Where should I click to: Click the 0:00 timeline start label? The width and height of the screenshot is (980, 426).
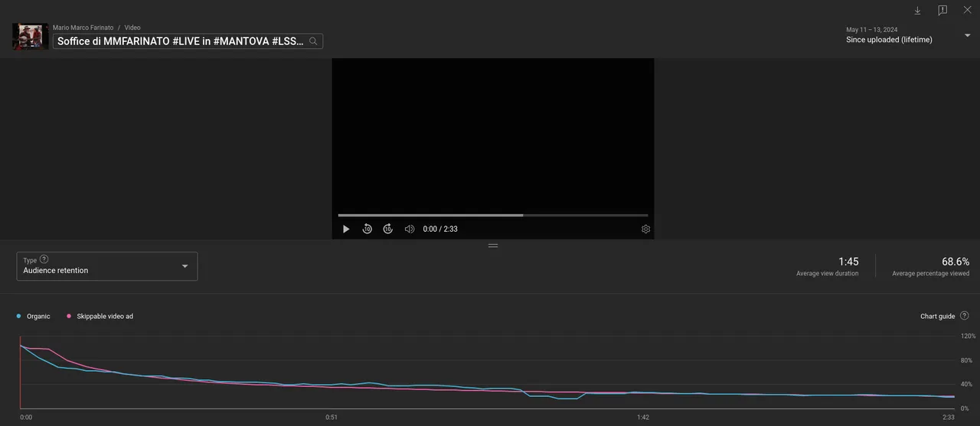coord(26,418)
